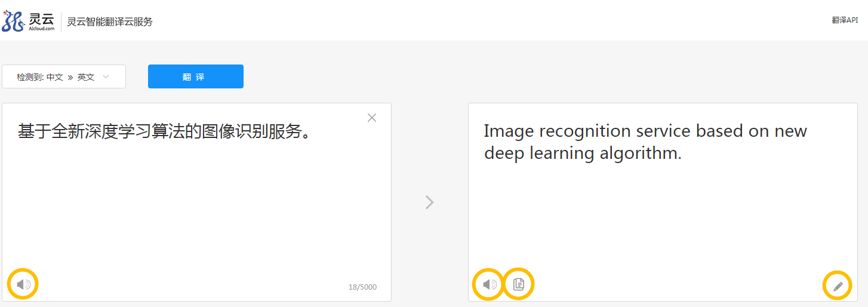The image size is (868, 307).
Task: Click the right arrow between text panels
Action: pyautogui.click(x=429, y=202)
